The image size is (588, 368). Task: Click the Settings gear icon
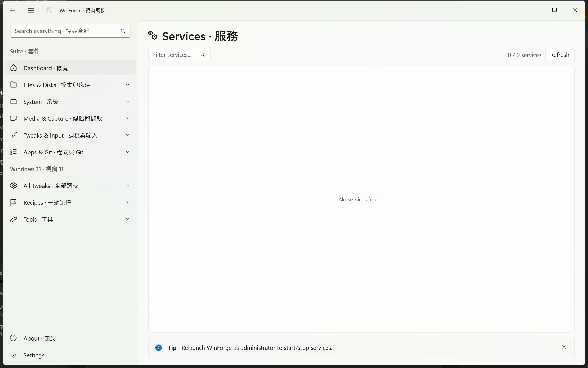(x=13, y=355)
